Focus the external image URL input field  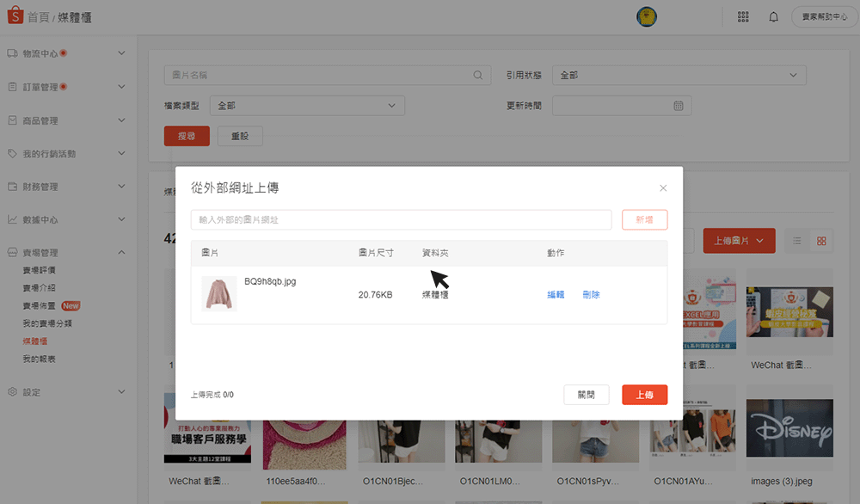[401, 220]
